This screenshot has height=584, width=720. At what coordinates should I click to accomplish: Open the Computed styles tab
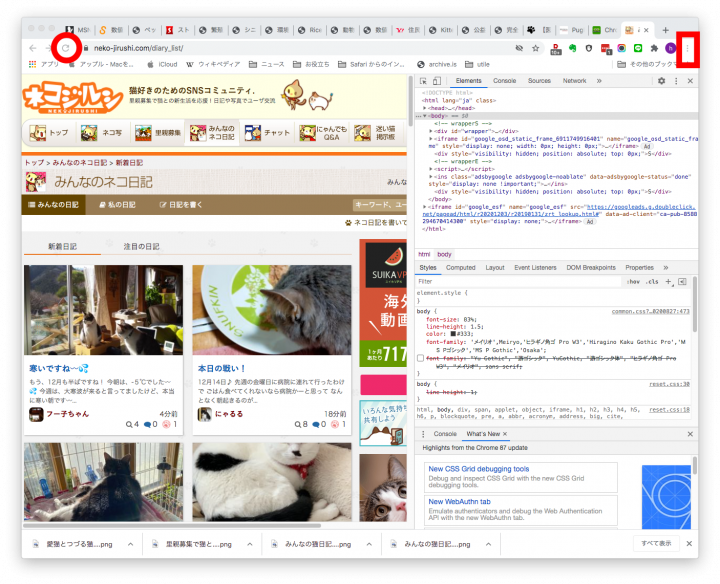tap(461, 268)
